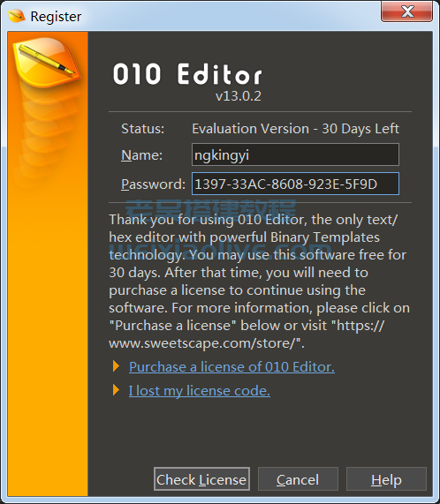Open Help for registration
The height and width of the screenshot is (504, 440).
tap(386, 479)
